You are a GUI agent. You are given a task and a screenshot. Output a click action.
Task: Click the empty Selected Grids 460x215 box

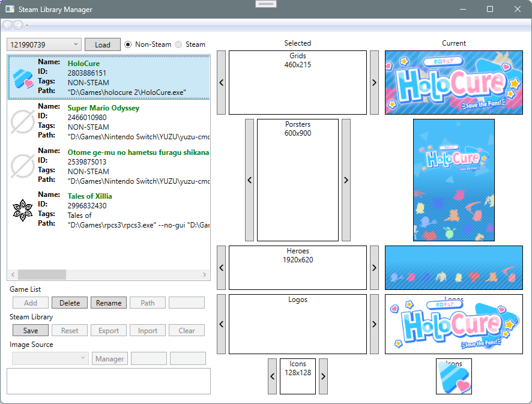click(x=298, y=82)
